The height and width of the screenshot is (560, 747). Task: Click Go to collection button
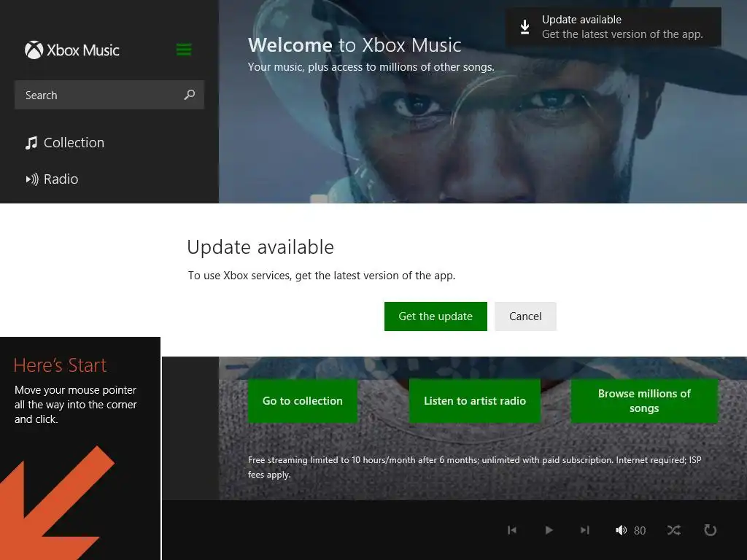pyautogui.click(x=303, y=401)
